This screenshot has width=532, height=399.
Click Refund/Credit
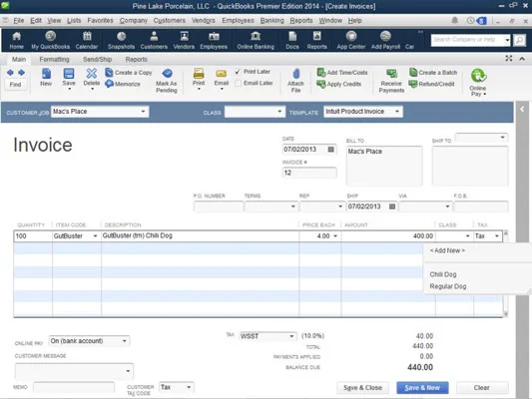(431, 84)
